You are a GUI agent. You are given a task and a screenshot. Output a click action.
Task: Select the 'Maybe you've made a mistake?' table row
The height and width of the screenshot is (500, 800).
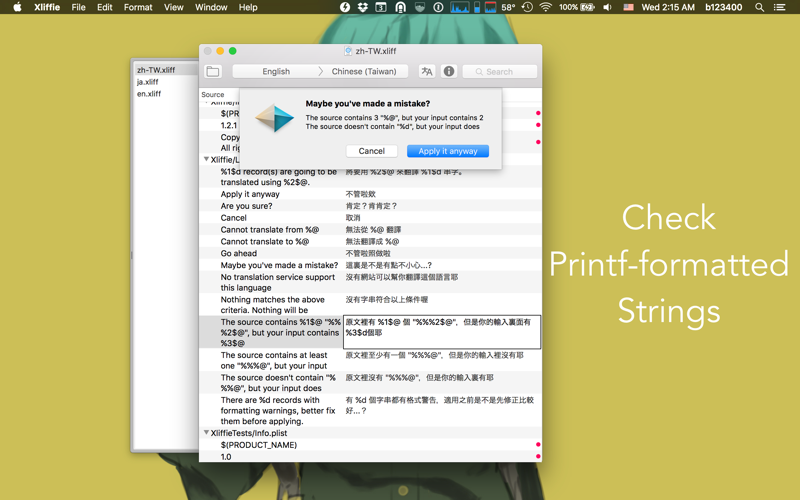click(x=370, y=265)
